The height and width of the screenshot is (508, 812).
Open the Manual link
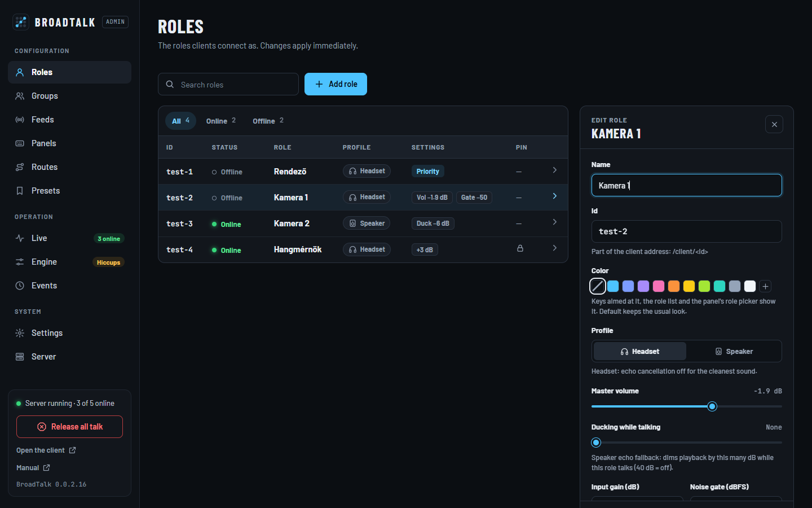[33, 468]
